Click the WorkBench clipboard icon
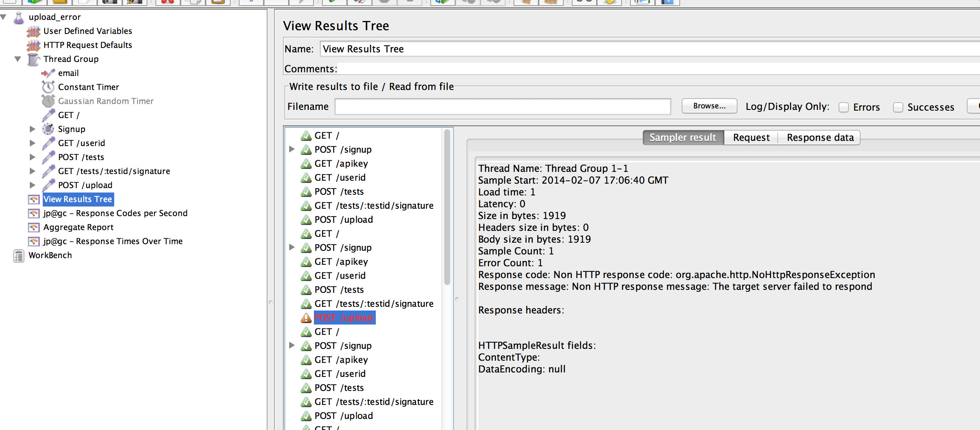This screenshot has height=430, width=980. [x=19, y=255]
